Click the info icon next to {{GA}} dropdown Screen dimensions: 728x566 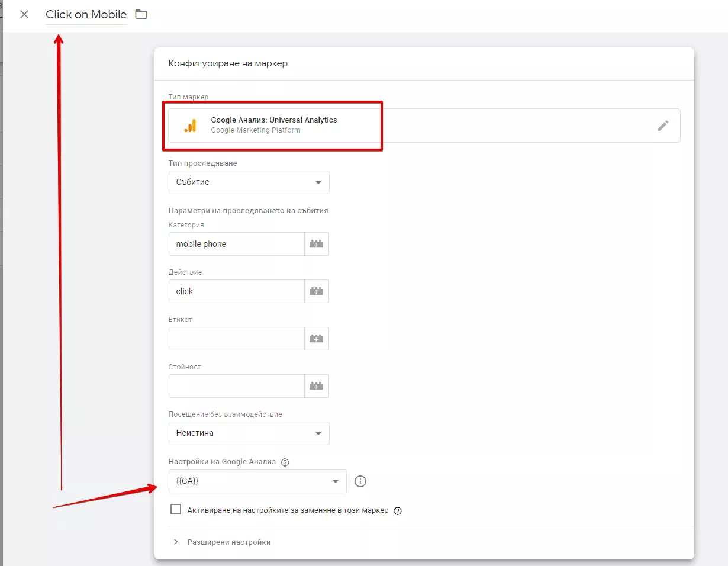[360, 481]
